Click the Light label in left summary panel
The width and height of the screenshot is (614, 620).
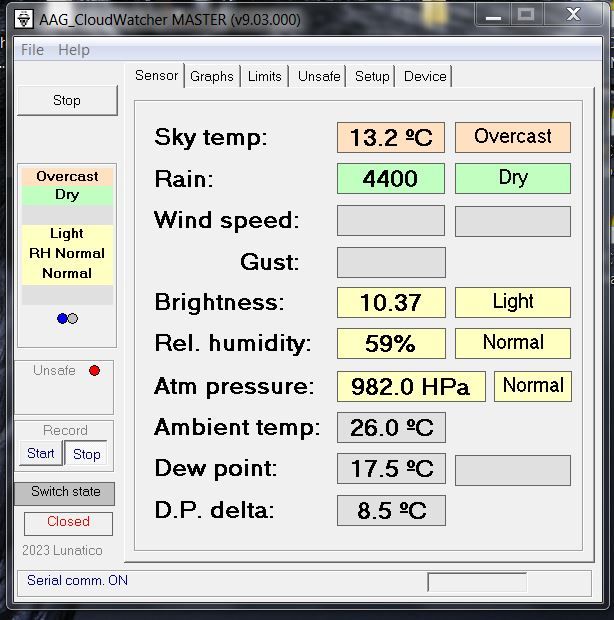(67, 233)
